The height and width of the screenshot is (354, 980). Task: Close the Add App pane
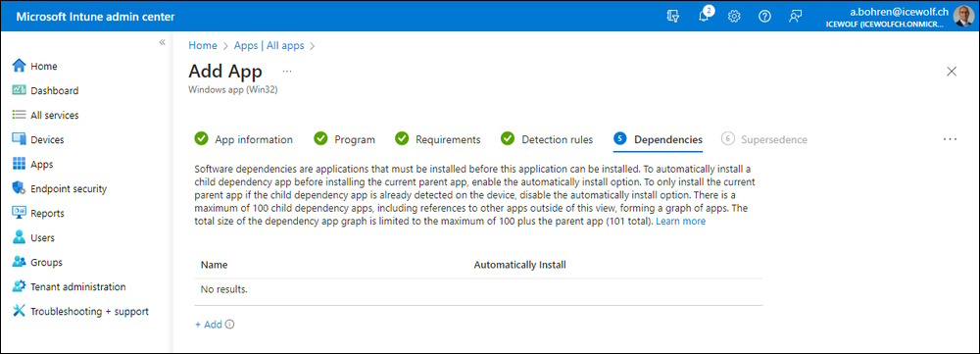click(x=952, y=72)
